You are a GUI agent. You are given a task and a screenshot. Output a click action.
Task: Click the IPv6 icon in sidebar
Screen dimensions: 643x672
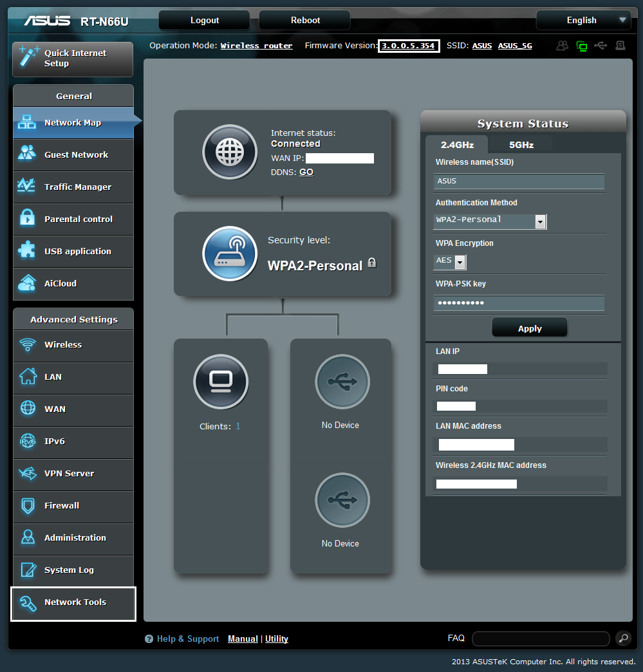28,440
